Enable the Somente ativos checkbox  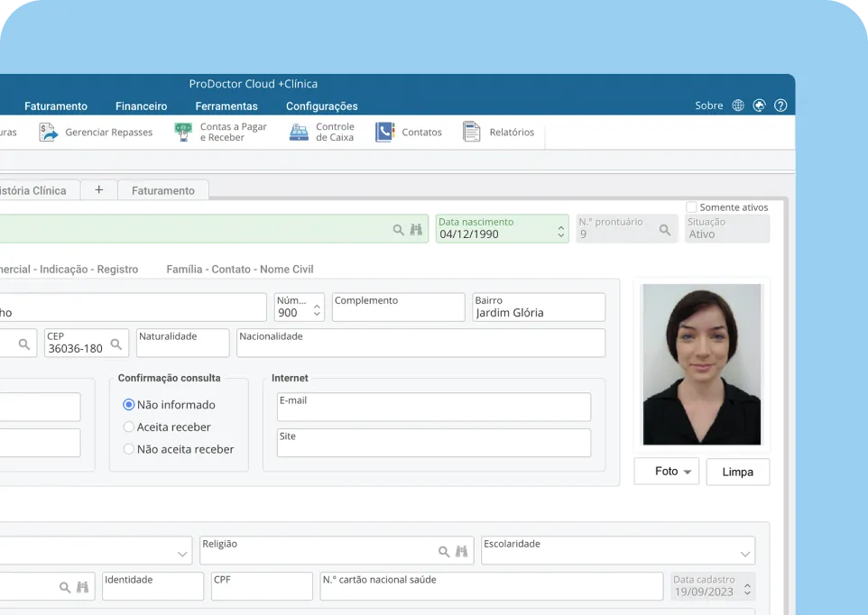[692, 207]
